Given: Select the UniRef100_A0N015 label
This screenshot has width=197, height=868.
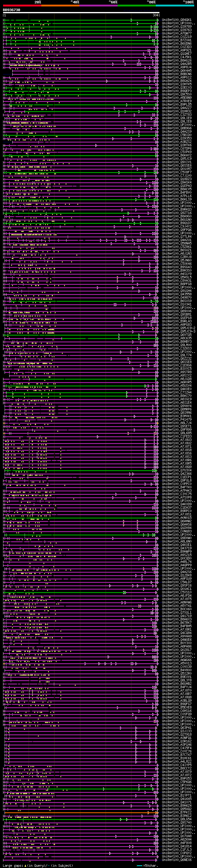Looking at the screenshot, I should click(x=177, y=518).
